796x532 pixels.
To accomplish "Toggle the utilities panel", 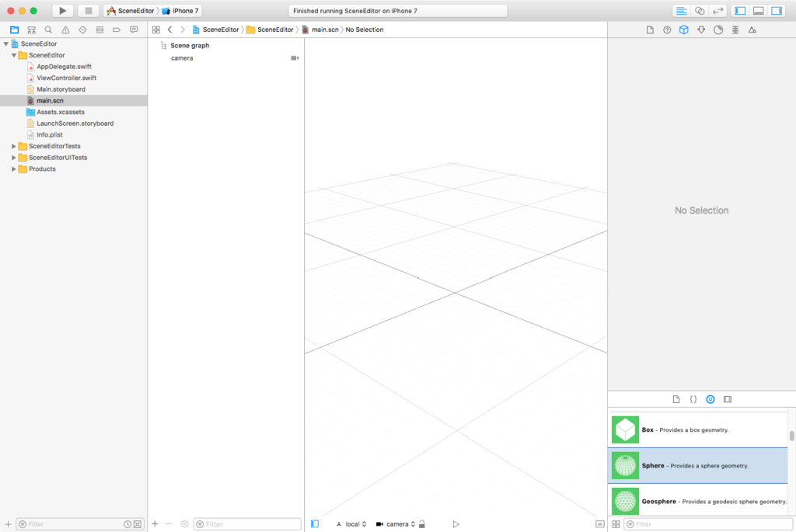I will (777, 11).
